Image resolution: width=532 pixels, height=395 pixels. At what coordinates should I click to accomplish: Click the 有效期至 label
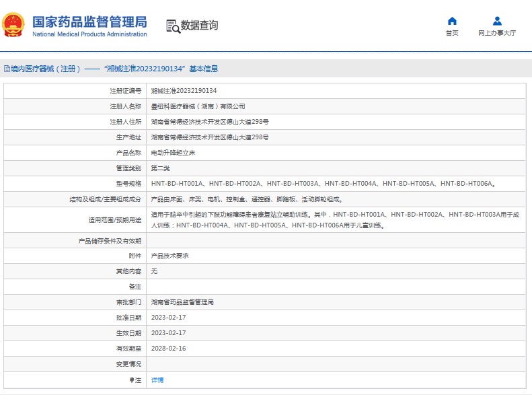coord(128,349)
